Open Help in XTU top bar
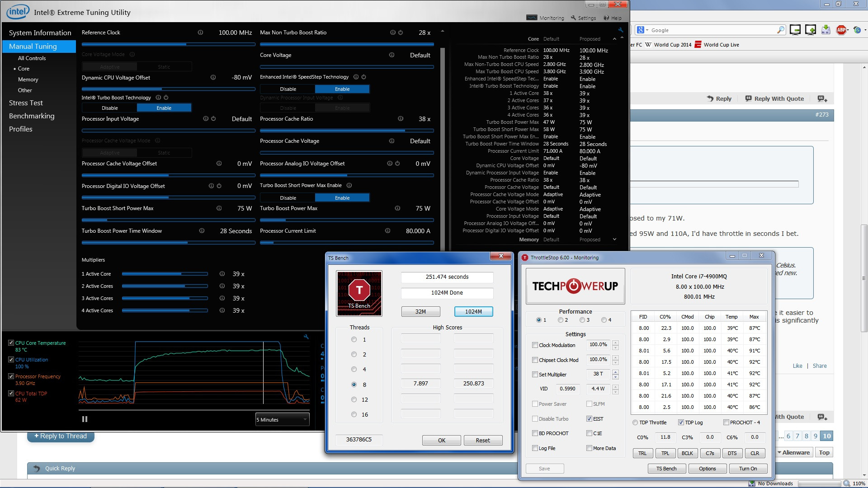The image size is (868, 488). tap(613, 18)
